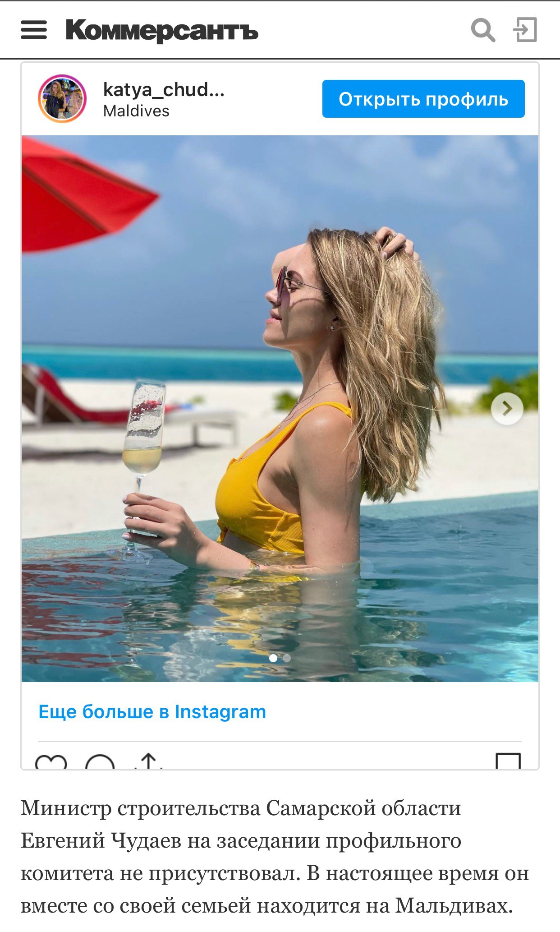Tap the login icon in header
The width and height of the screenshot is (560, 932).
(525, 30)
